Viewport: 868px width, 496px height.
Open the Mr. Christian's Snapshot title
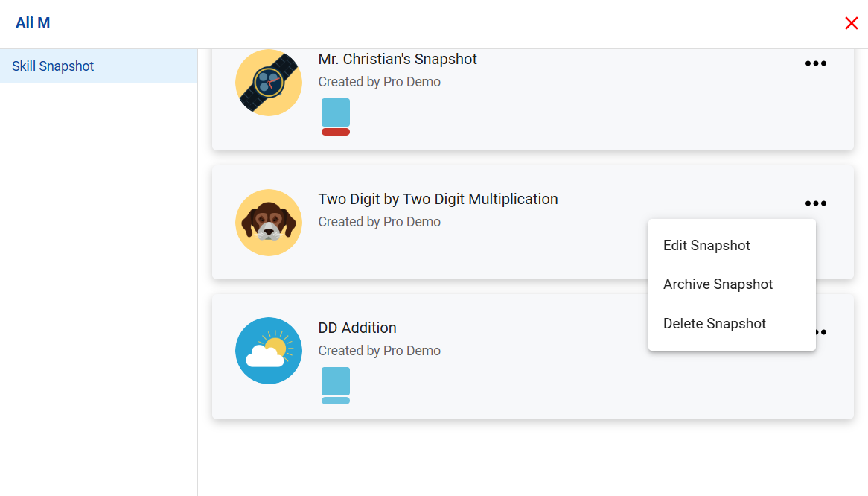coord(398,60)
